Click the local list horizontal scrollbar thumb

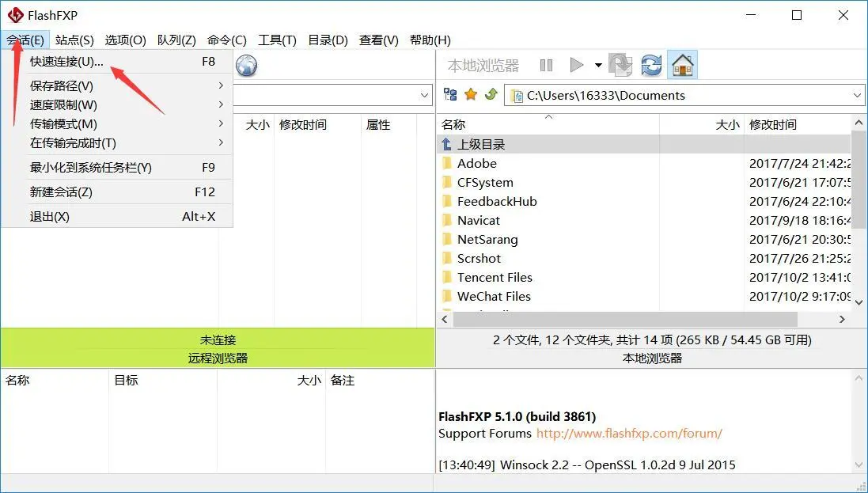click(625, 319)
